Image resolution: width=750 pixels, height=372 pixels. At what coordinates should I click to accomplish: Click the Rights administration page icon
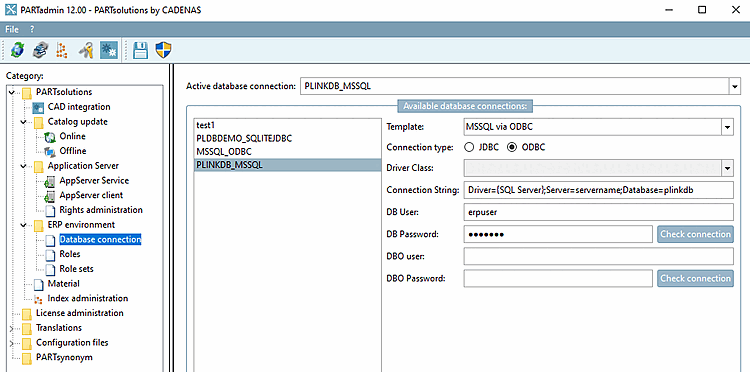(x=51, y=210)
